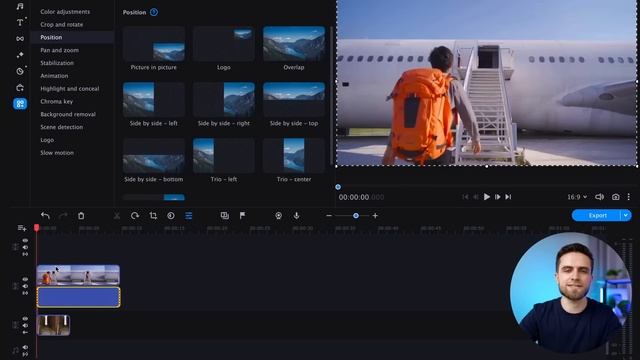Image resolution: width=640 pixels, height=360 pixels.
Task: Open Slow motion in the tools list
Action: click(57, 153)
